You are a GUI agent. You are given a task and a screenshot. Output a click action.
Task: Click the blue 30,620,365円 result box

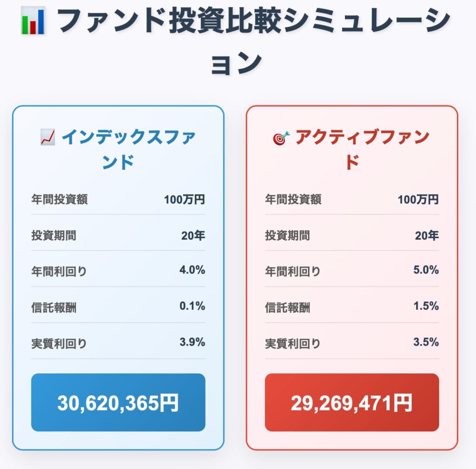(118, 402)
